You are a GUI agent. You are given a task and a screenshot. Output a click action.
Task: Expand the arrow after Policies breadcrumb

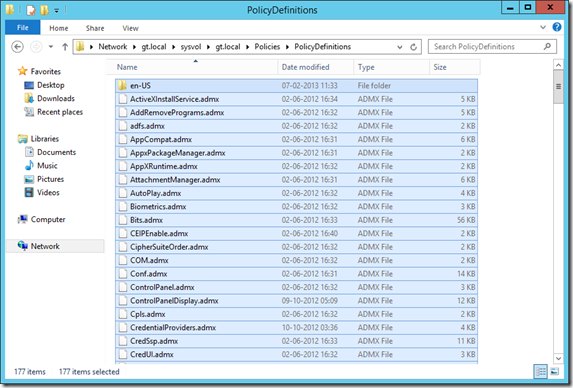[287, 47]
